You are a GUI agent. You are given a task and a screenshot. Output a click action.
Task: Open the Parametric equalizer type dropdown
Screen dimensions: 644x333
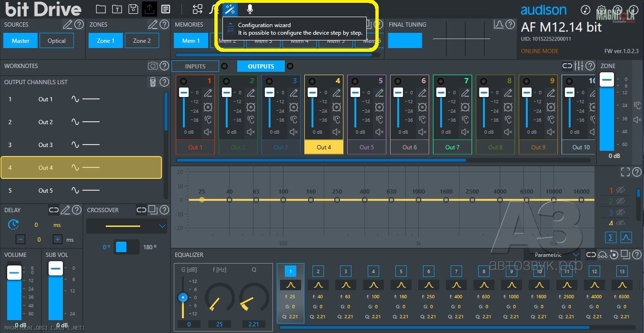pyautogui.click(x=553, y=255)
